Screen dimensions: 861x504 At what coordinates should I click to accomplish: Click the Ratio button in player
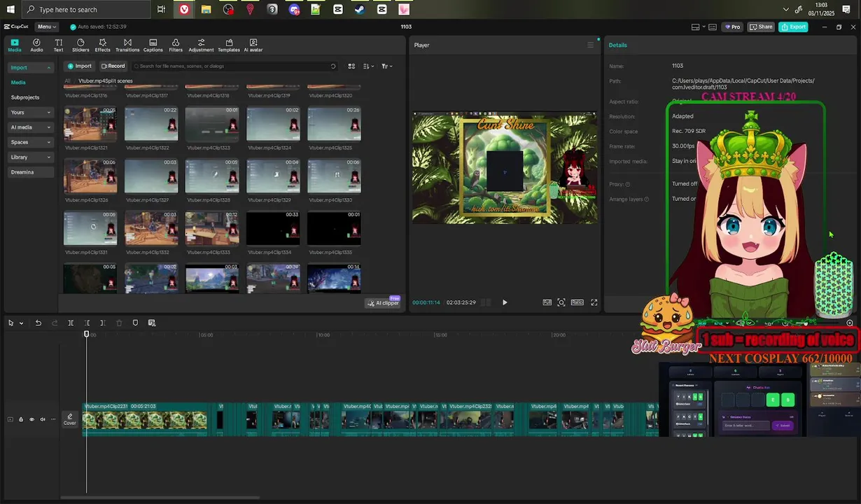point(577,302)
